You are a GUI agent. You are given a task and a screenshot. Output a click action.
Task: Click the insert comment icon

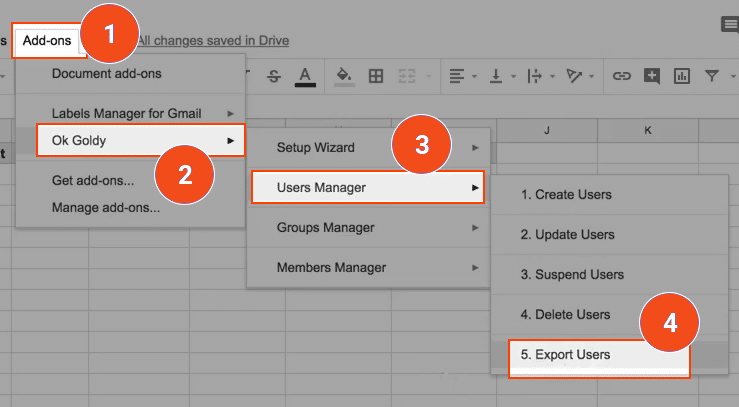652,76
